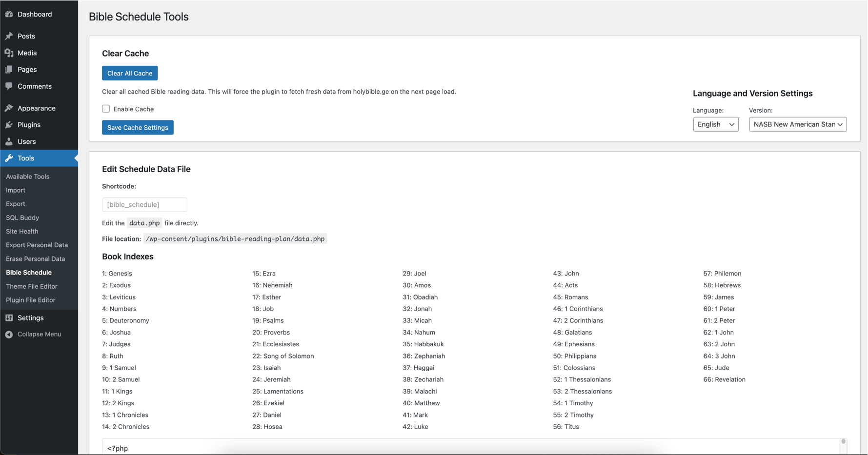Click the '45: Romans' book index
868x455 pixels.
(x=570, y=297)
